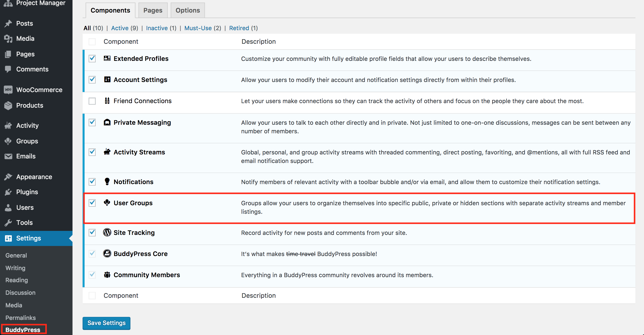Open the Reading settings submenu item

pos(17,280)
